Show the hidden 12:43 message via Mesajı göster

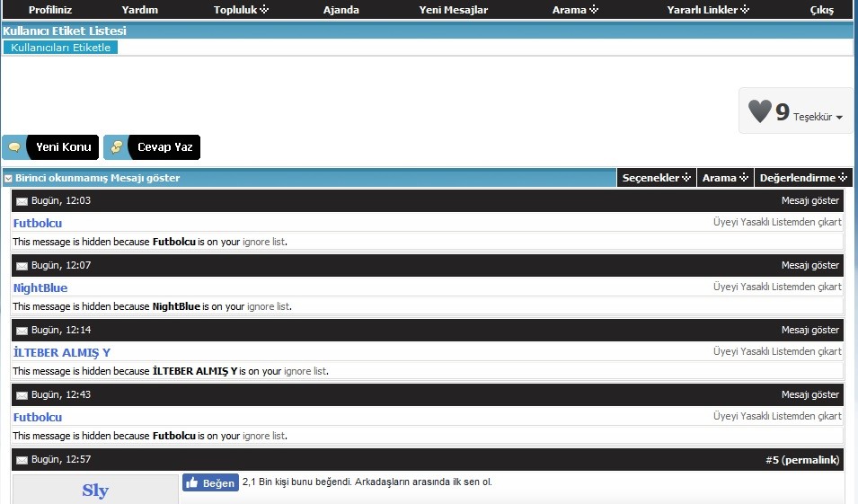click(x=809, y=394)
